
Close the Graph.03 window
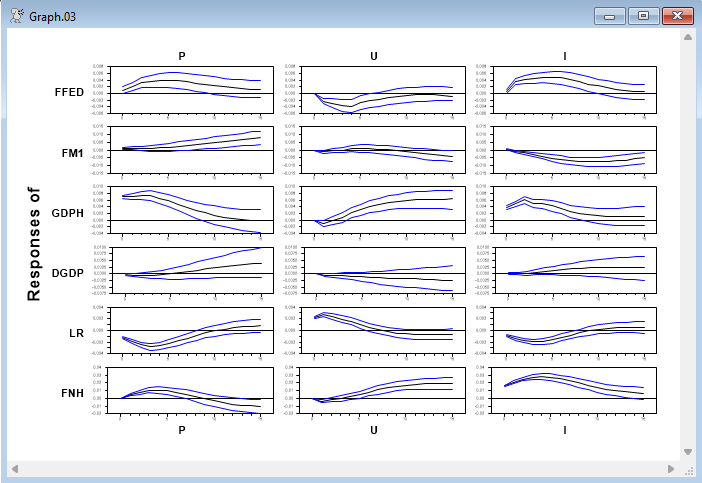click(677, 17)
